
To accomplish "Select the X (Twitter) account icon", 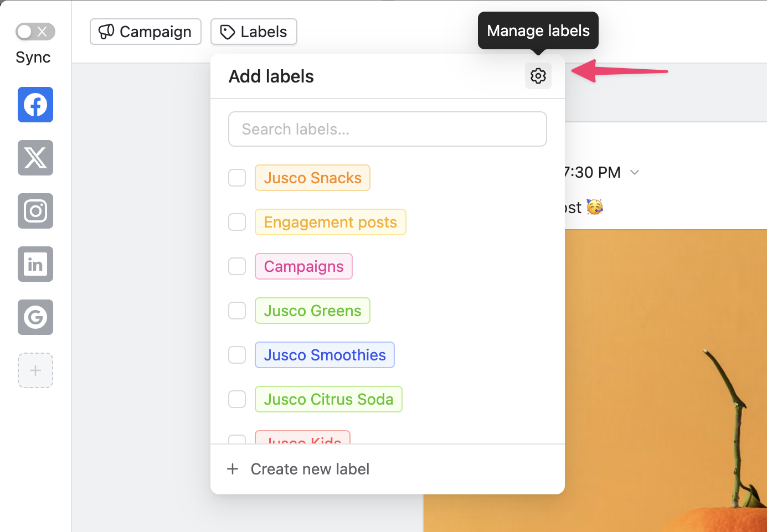I will 35,158.
